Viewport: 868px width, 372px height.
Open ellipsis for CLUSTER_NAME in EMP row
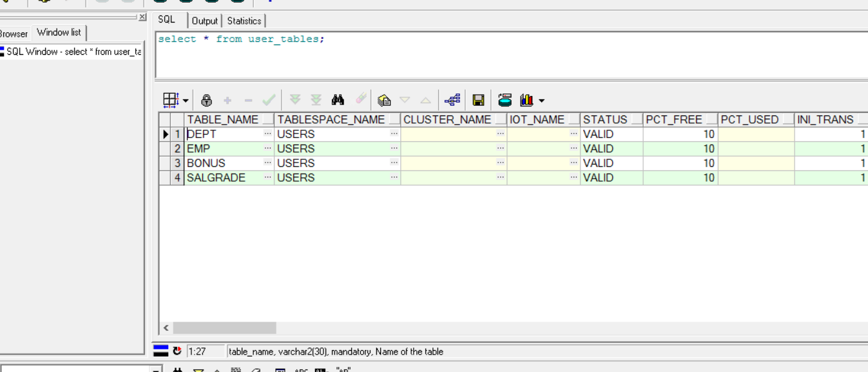[500, 148]
